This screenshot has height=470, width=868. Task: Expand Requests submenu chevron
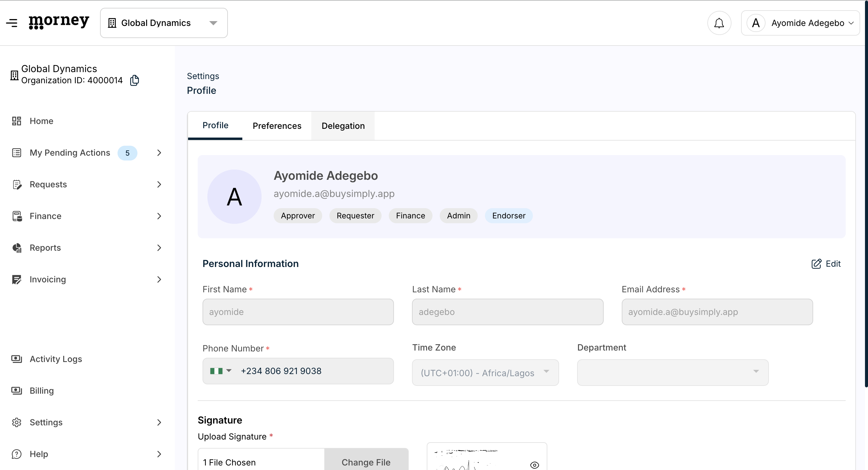click(x=159, y=184)
